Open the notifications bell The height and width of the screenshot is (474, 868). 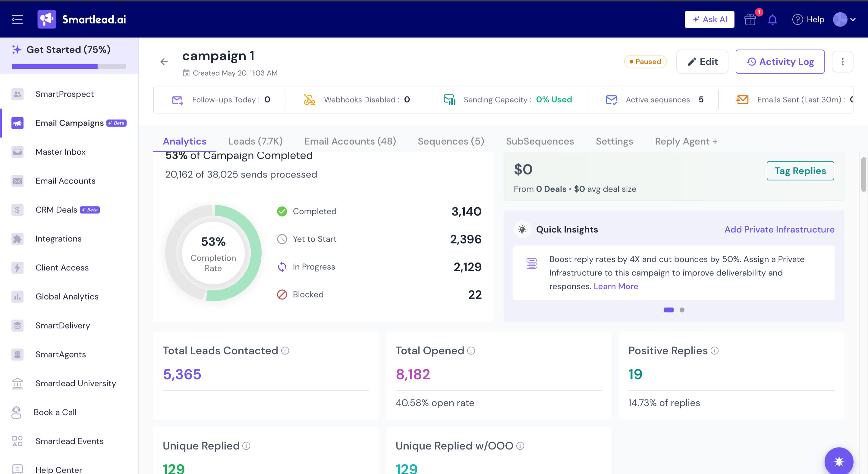pyautogui.click(x=772, y=20)
